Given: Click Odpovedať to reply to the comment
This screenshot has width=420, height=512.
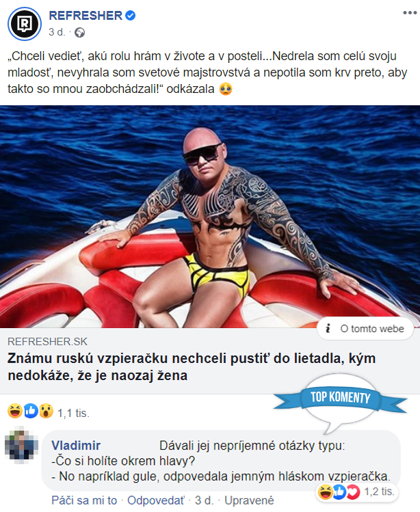Looking at the screenshot, I should tap(156, 500).
